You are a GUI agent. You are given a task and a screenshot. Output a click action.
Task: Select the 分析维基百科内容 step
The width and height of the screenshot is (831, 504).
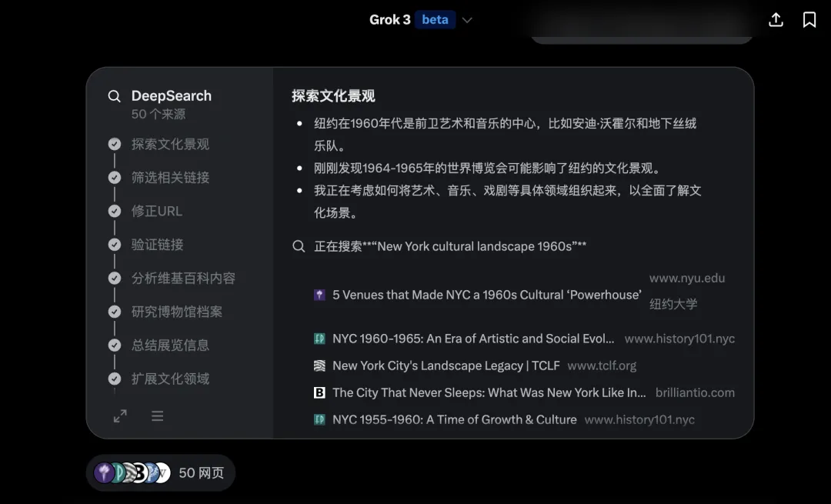(183, 278)
